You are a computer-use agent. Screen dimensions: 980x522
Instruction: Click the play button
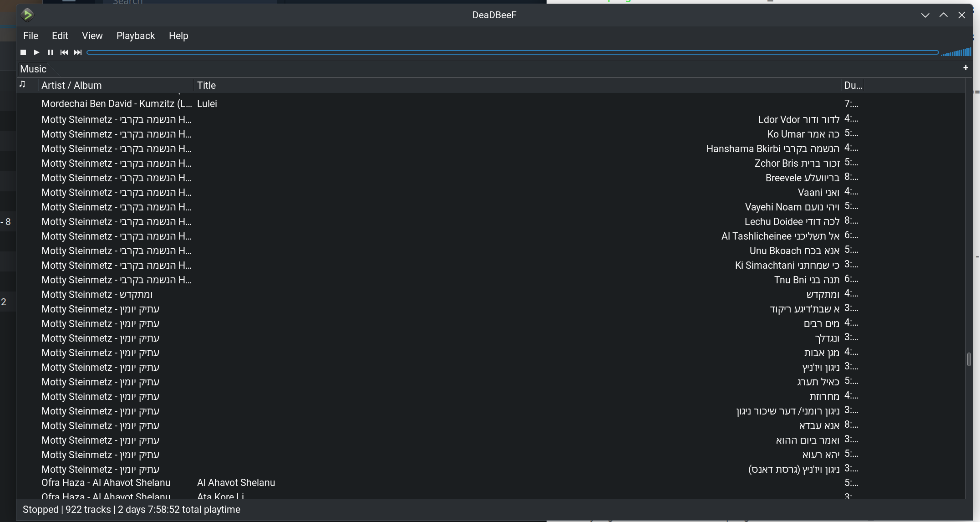[x=37, y=52]
